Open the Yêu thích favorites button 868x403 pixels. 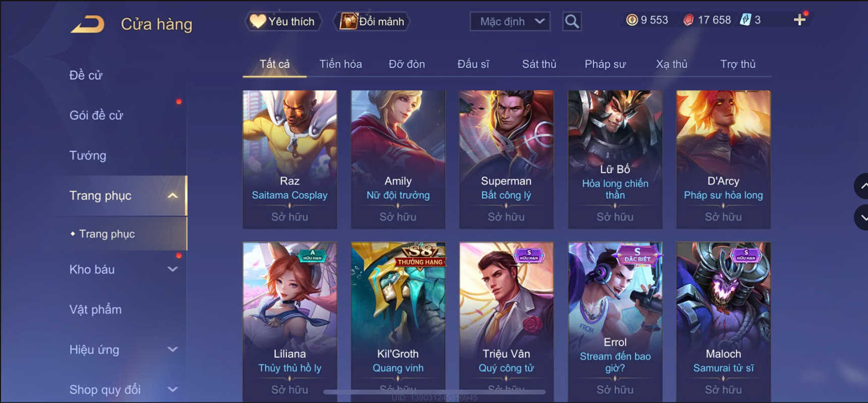(x=283, y=21)
